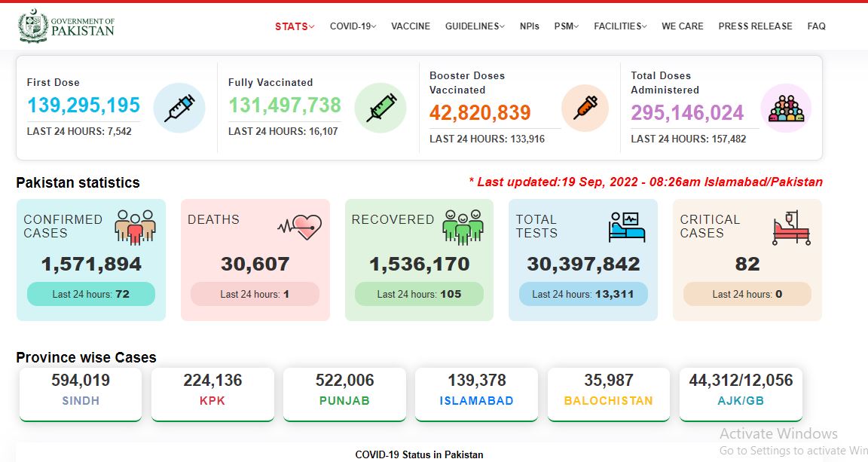Click the orange Booster Doses syringe icon

tap(585, 108)
